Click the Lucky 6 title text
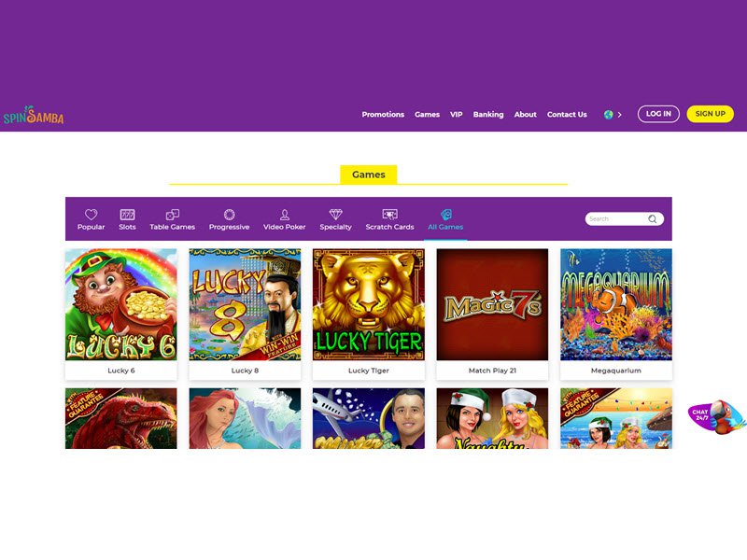This screenshot has width=747, height=560. 121,371
